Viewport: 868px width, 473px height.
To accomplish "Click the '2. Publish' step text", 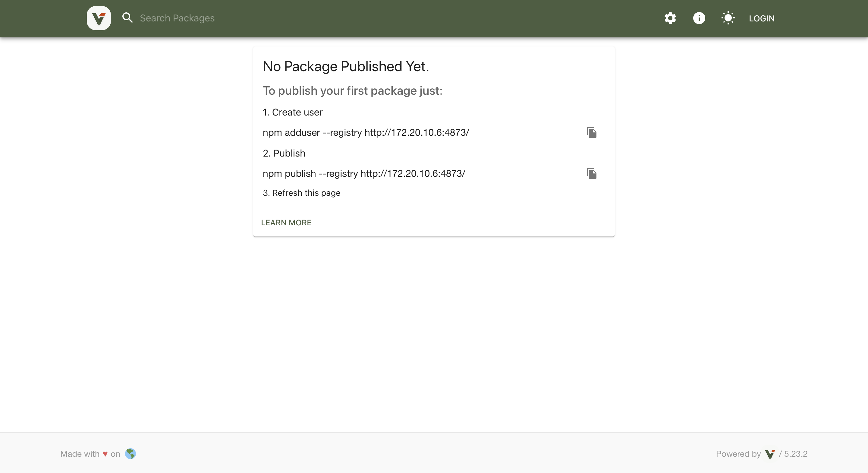I will (x=284, y=153).
